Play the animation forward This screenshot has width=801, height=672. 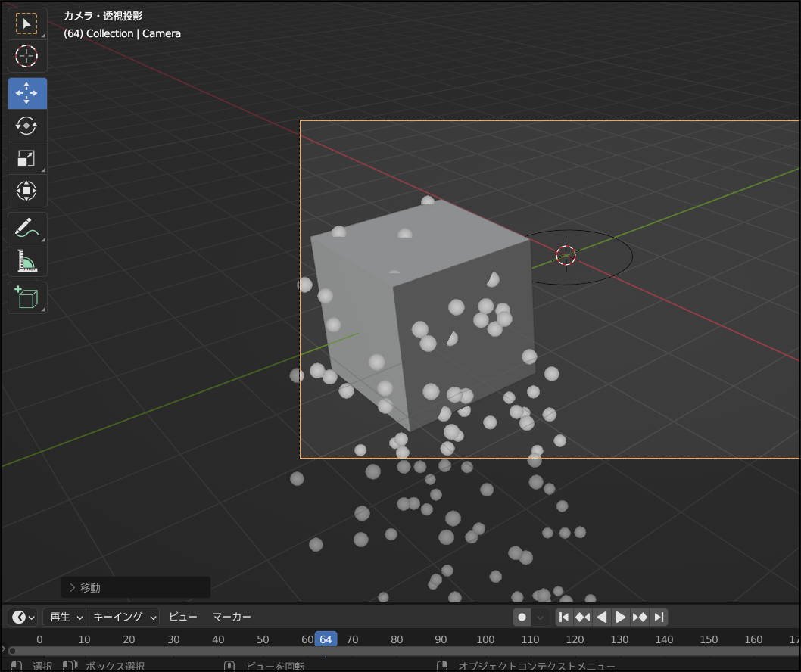(x=621, y=618)
